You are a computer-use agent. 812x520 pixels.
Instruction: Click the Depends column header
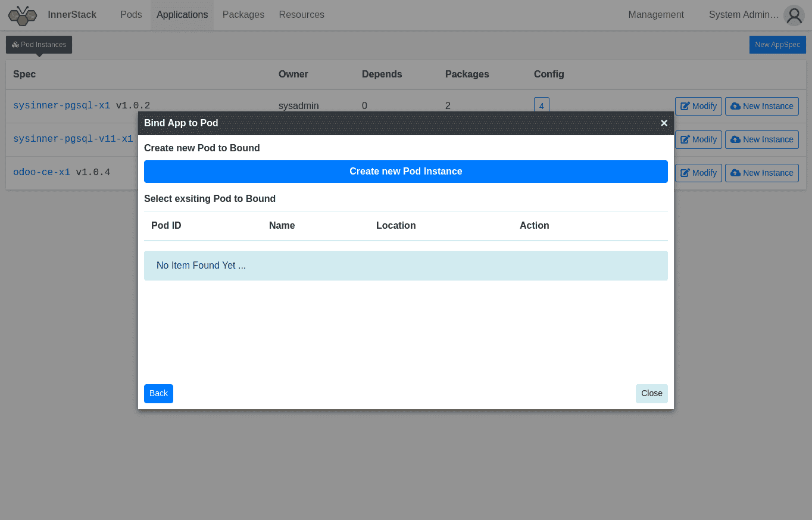tap(382, 74)
